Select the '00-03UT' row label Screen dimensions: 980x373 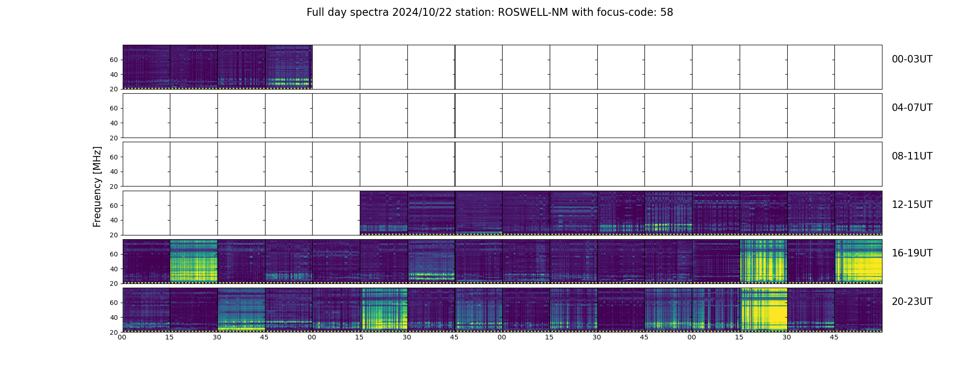click(912, 59)
